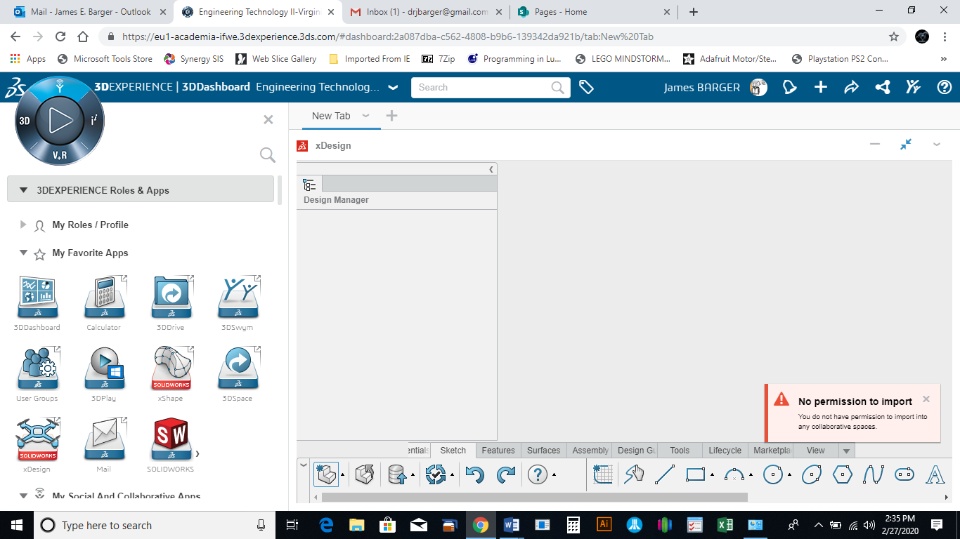960x539 pixels.
Task: Switch to the Assembly tab
Action: click(x=589, y=450)
